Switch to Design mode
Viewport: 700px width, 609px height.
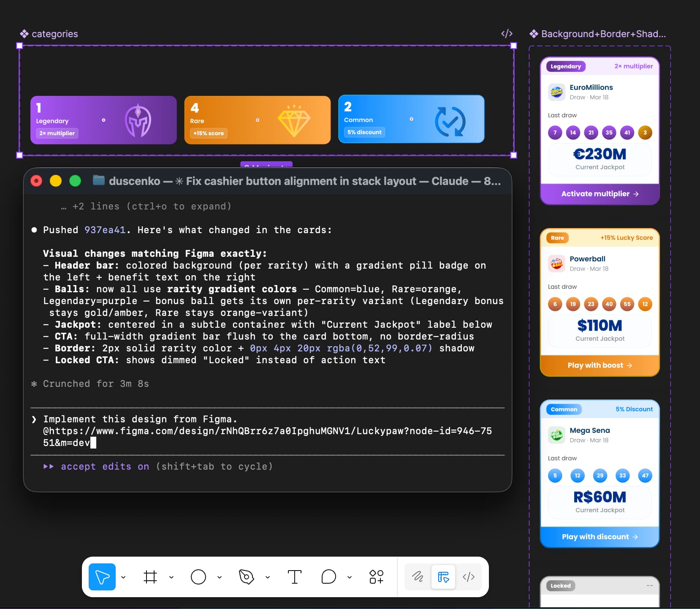click(443, 577)
